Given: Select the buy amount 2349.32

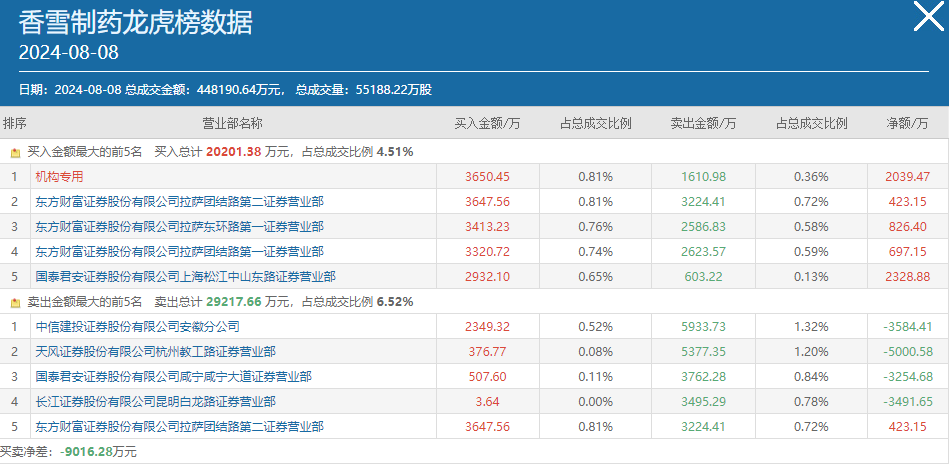Looking at the screenshot, I should 488,327.
